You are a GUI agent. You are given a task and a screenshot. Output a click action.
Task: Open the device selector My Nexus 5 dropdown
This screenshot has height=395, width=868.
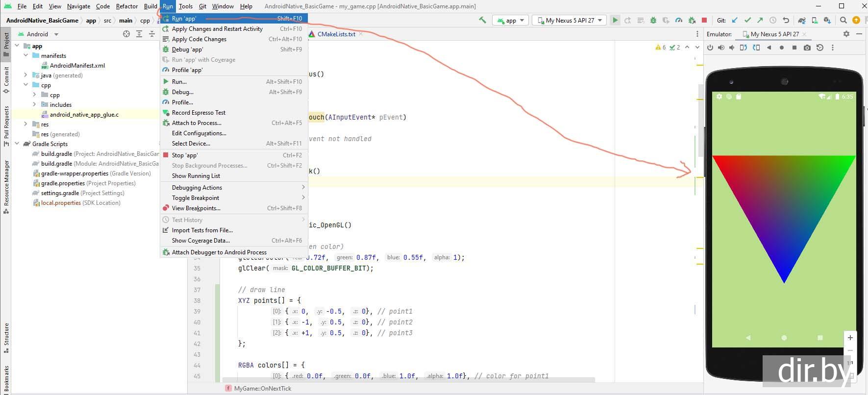570,20
